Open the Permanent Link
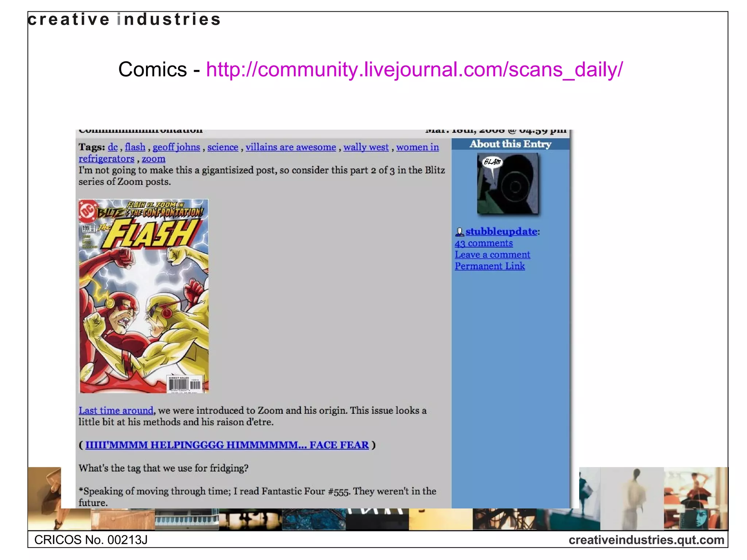The height and width of the screenshot is (560, 747). coord(489,266)
